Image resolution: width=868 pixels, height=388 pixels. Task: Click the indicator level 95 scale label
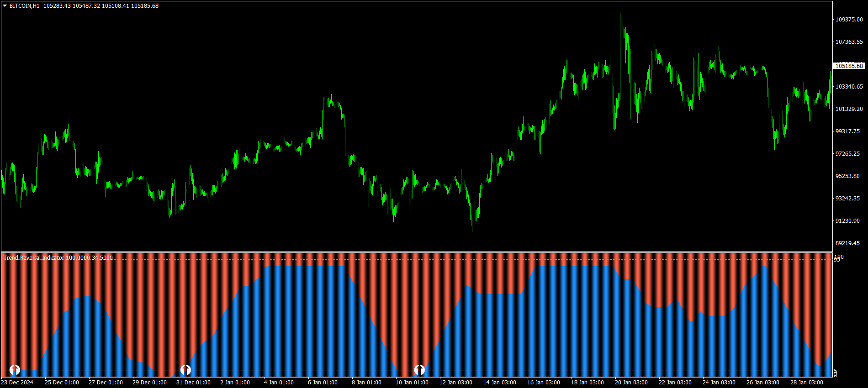pyautogui.click(x=837, y=260)
